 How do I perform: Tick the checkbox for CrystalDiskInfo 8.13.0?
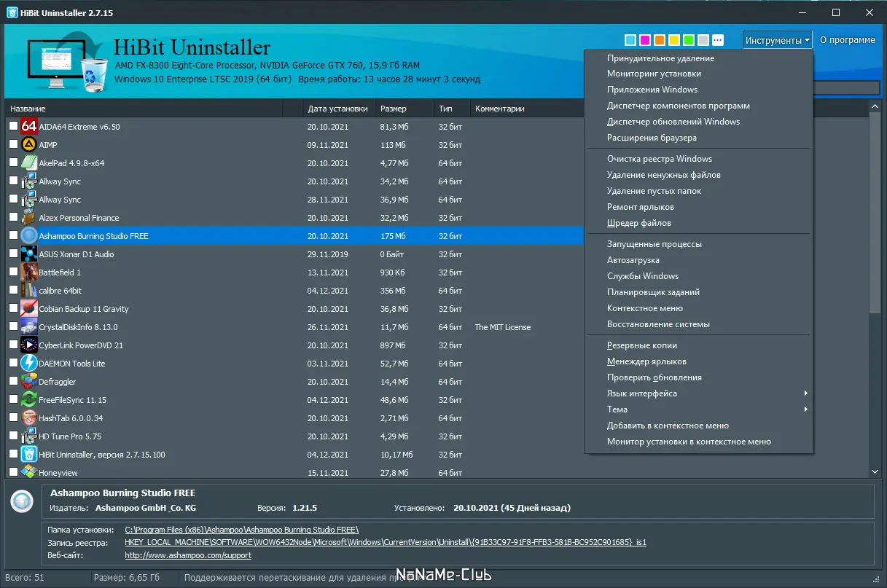click(x=13, y=326)
